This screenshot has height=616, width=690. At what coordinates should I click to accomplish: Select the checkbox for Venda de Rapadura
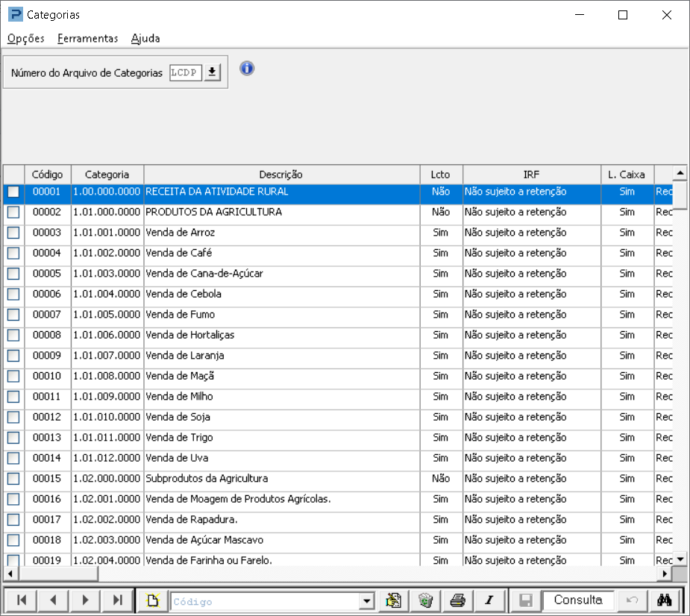[x=13, y=520]
